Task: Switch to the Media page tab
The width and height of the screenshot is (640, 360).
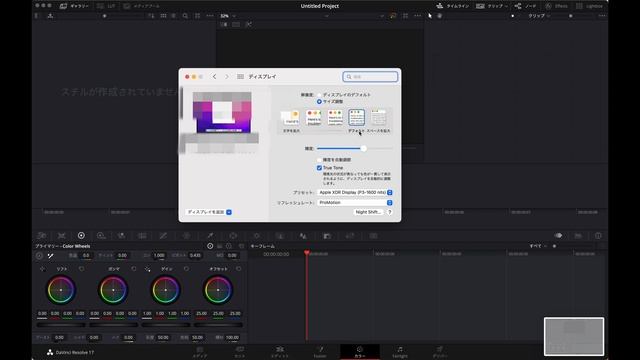Action: pos(200,352)
